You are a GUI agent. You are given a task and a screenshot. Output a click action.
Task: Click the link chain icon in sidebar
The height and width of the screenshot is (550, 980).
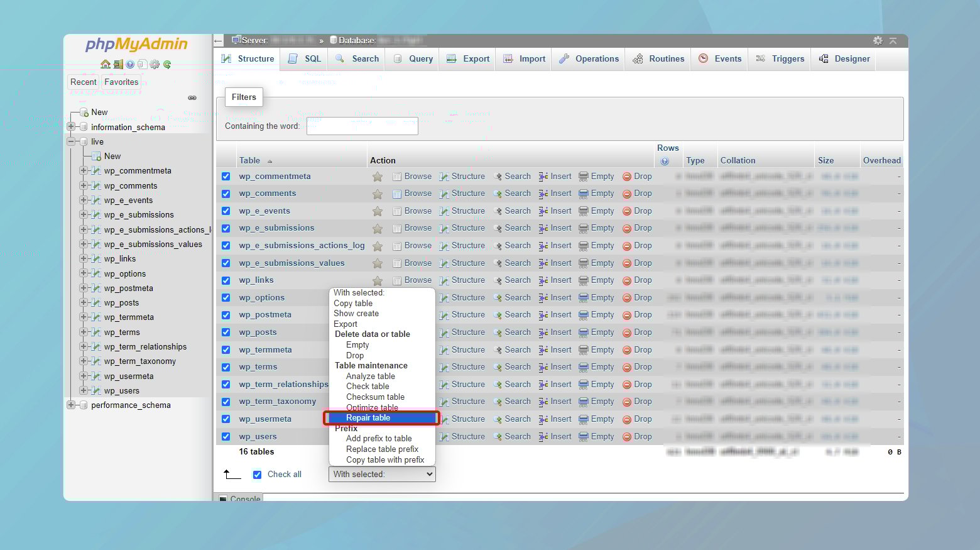coord(192,98)
